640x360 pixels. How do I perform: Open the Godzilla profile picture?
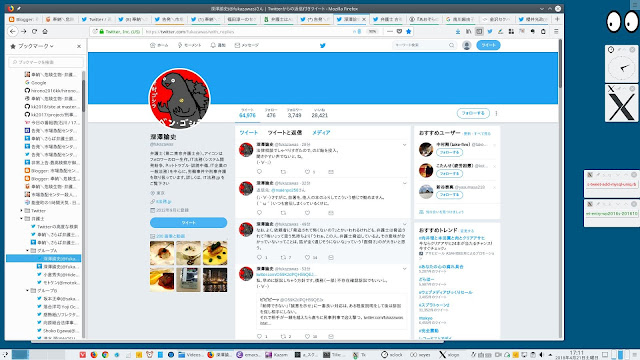tap(179, 98)
